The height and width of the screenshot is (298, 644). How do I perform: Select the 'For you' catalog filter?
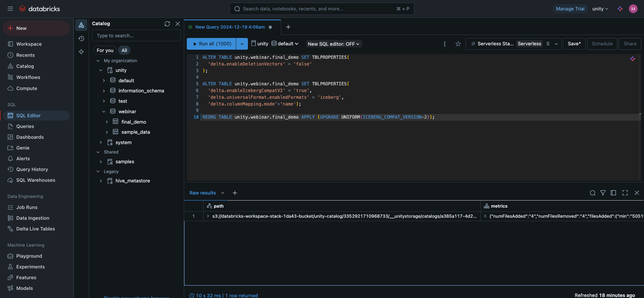pyautogui.click(x=105, y=50)
